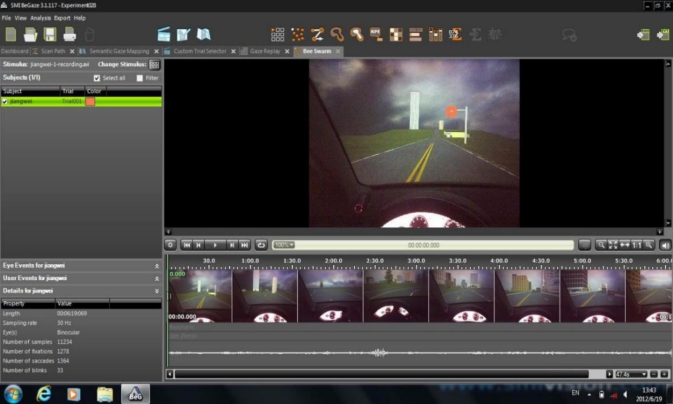Set stimulus zoom to 1:1
This screenshot has height=404, width=673.
[637, 245]
